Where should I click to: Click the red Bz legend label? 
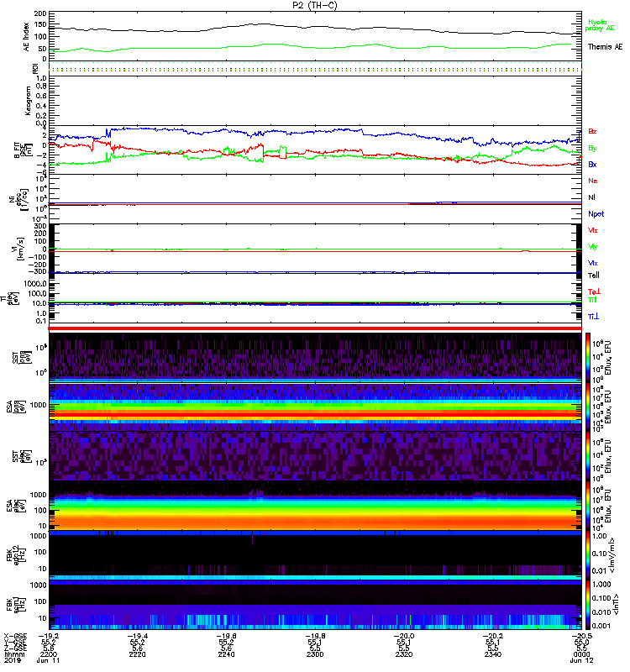(x=592, y=132)
